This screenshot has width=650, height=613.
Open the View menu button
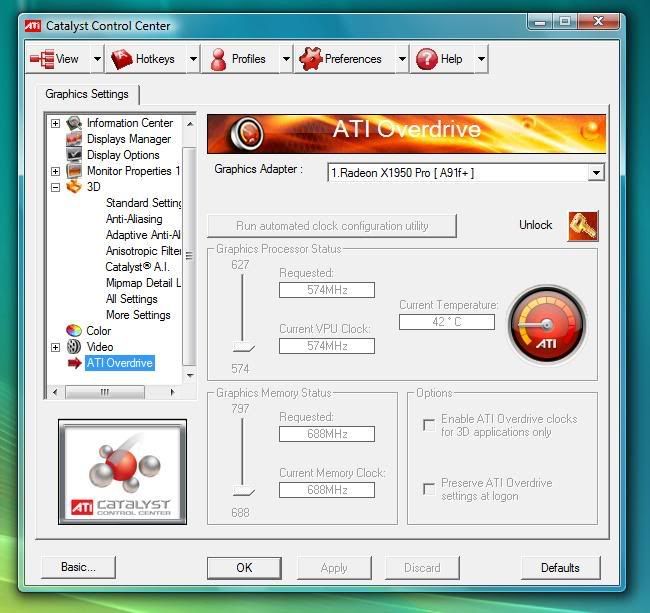pyautogui.click(x=58, y=59)
